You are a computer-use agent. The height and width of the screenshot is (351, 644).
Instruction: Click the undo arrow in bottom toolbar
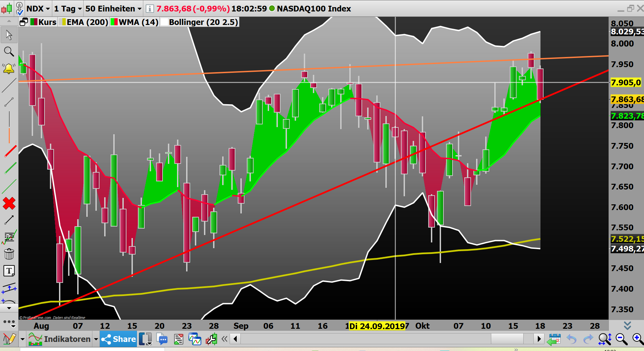tap(571, 339)
